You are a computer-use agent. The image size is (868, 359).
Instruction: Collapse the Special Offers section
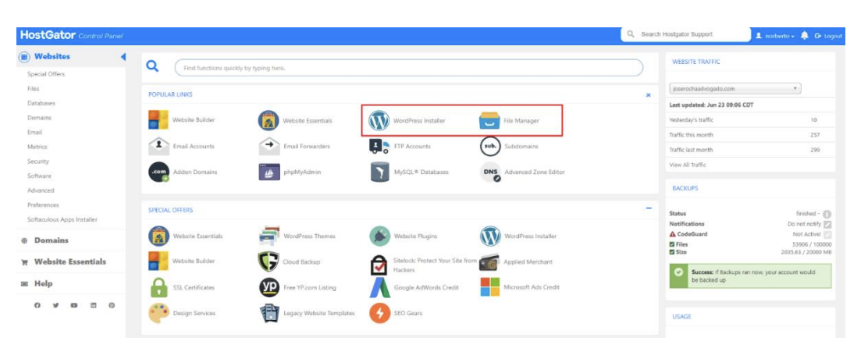(649, 208)
